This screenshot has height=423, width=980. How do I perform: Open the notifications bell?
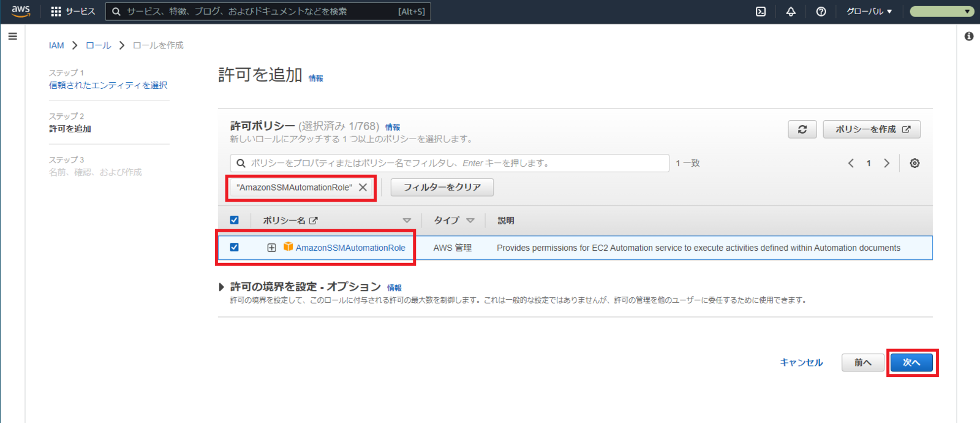coord(791,12)
